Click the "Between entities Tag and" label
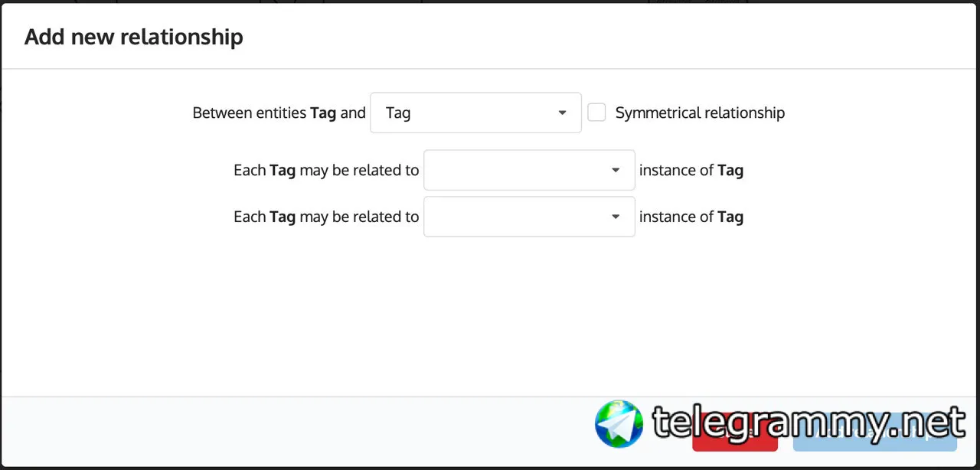The image size is (980, 470). (279, 113)
